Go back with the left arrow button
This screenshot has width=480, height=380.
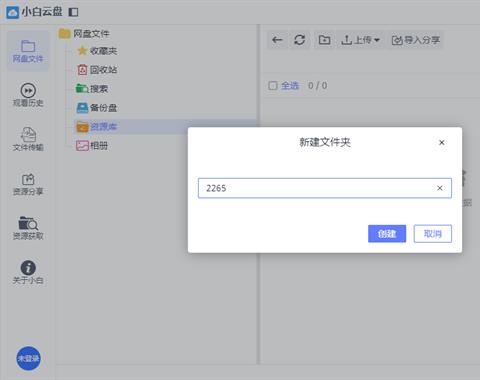(277, 40)
